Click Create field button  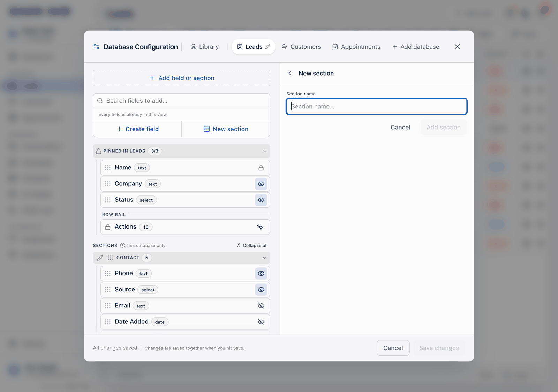point(137,129)
